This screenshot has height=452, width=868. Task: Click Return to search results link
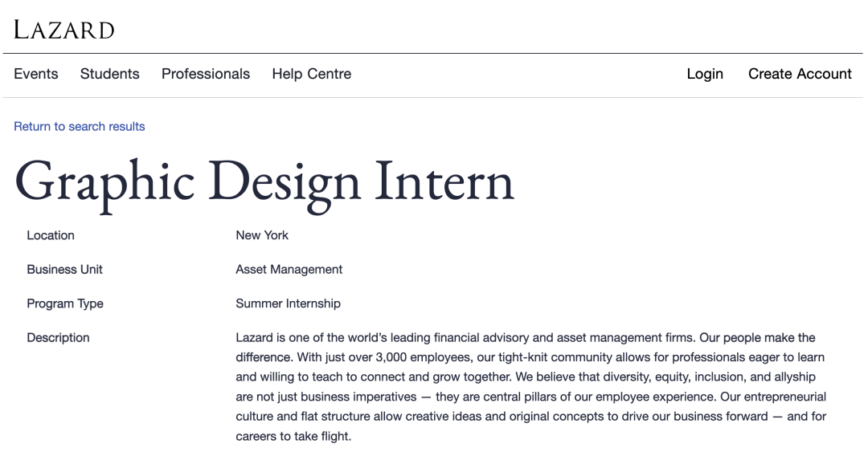pos(79,126)
